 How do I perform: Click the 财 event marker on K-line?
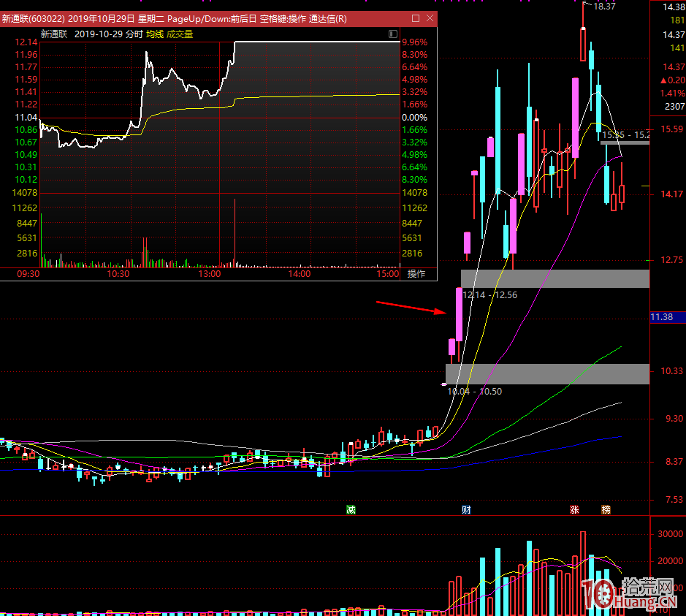(x=466, y=510)
